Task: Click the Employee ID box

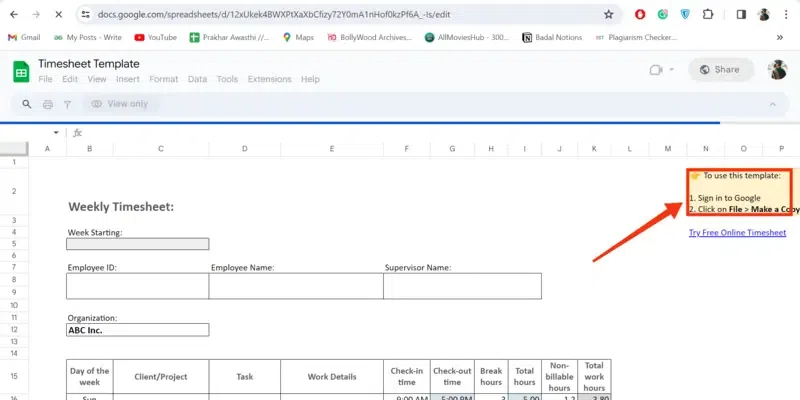Action: tap(137, 286)
